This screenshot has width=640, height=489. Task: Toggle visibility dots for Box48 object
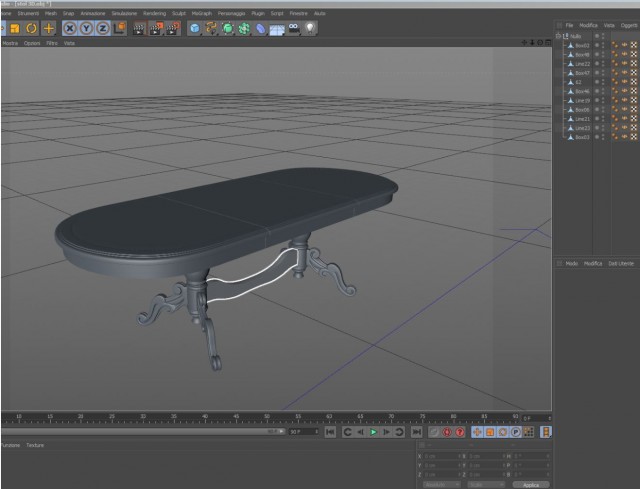(x=603, y=55)
